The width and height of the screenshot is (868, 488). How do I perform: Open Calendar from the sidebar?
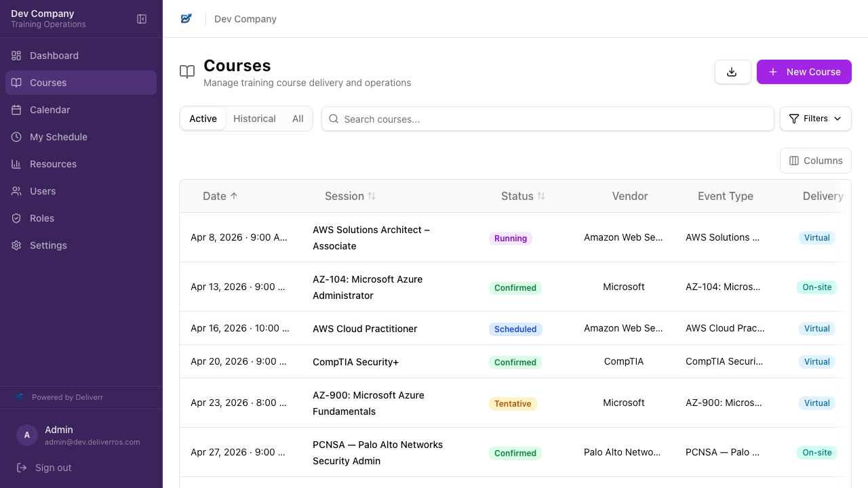81,110
